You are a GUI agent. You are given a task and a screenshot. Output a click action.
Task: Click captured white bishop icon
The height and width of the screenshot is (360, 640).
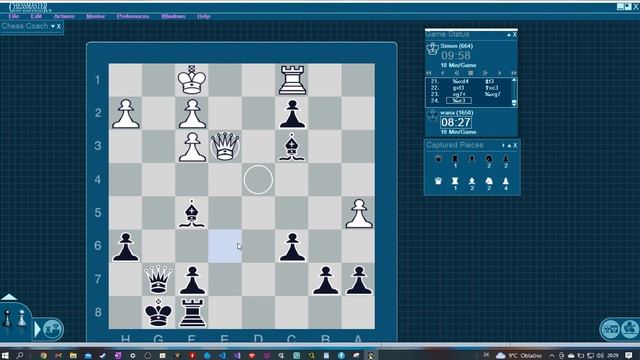(x=472, y=181)
